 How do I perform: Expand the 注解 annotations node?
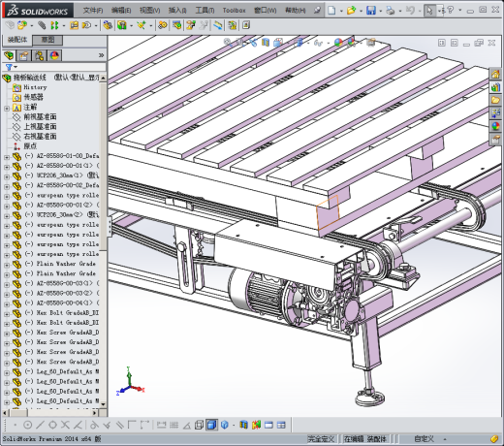pyautogui.click(x=7, y=109)
